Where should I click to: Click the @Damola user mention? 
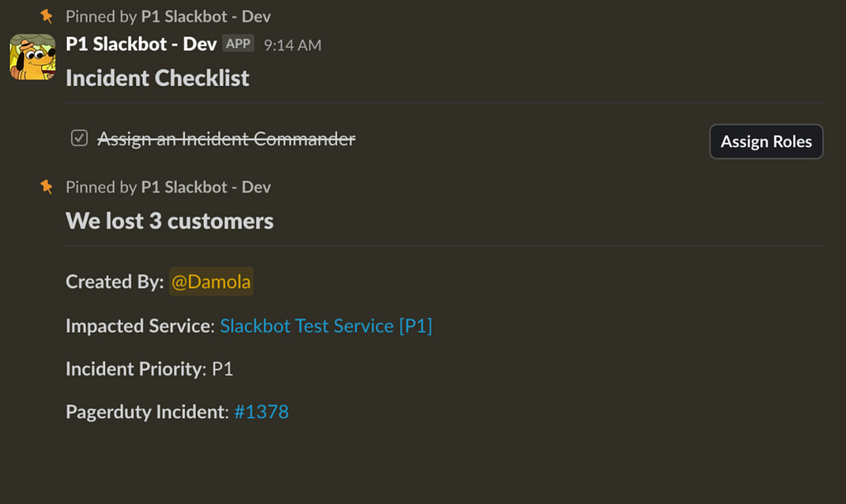click(x=211, y=282)
